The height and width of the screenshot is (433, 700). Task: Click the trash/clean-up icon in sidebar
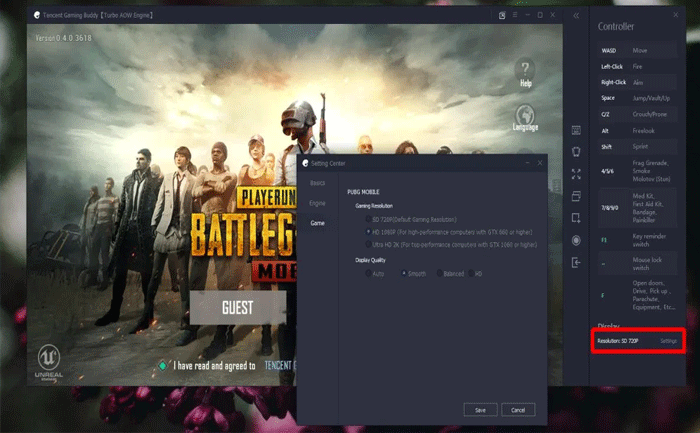pyautogui.click(x=576, y=152)
